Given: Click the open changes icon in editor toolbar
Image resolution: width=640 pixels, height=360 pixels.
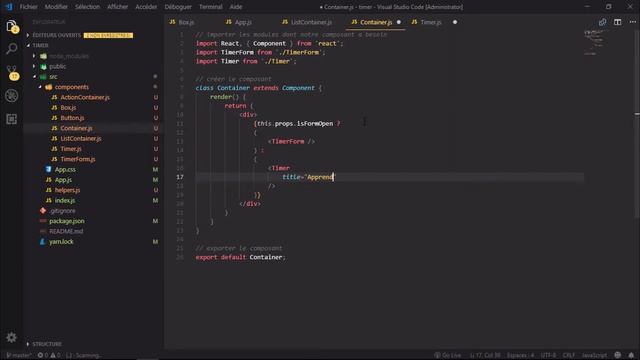Looking at the screenshot, I should point(602,22).
